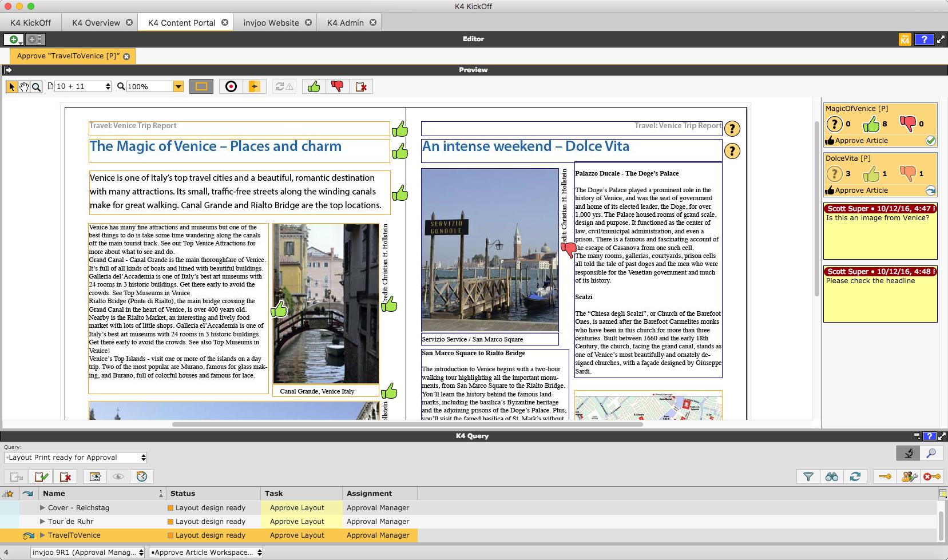
Task: Click Approve Article under MagicOfVenice [P]
Action: [x=861, y=141]
